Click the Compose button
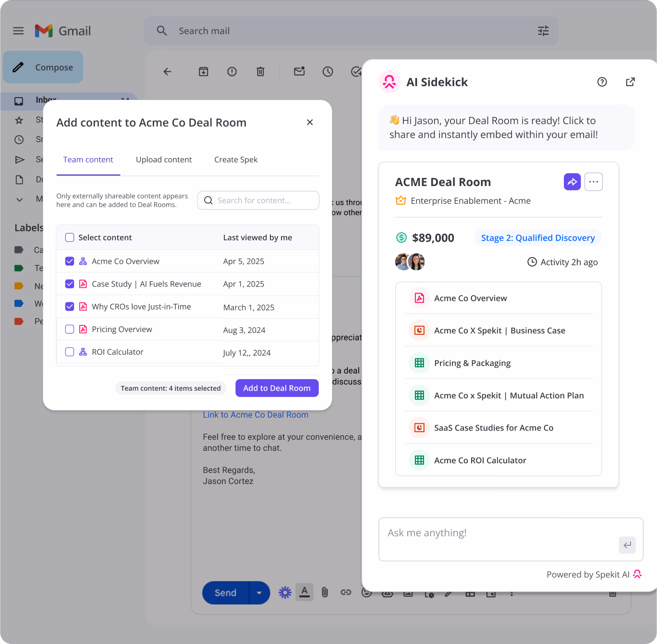 tap(43, 67)
